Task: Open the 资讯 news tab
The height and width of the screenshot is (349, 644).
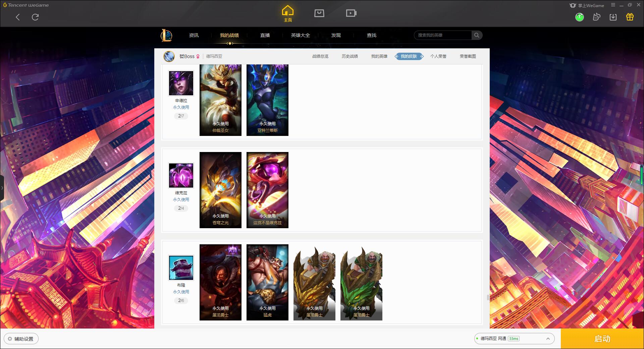Action: point(194,35)
